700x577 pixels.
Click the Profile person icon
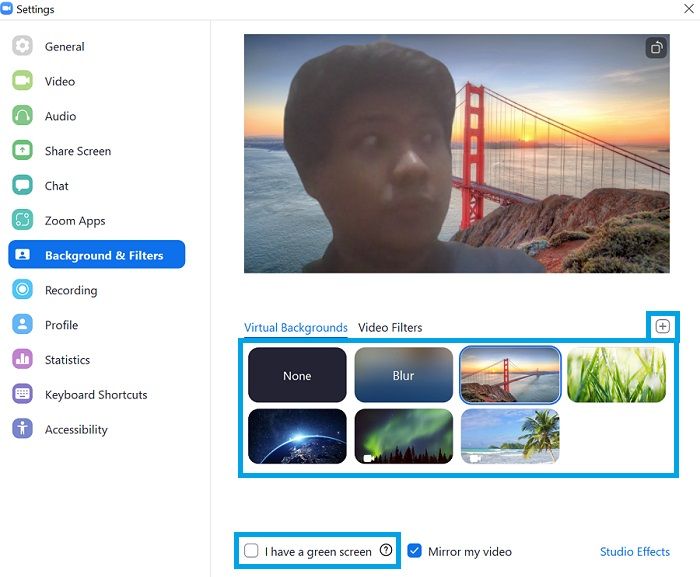[x=22, y=324]
